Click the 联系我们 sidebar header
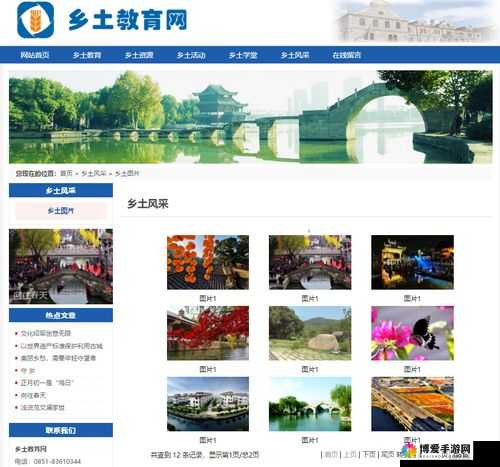 [x=61, y=430]
